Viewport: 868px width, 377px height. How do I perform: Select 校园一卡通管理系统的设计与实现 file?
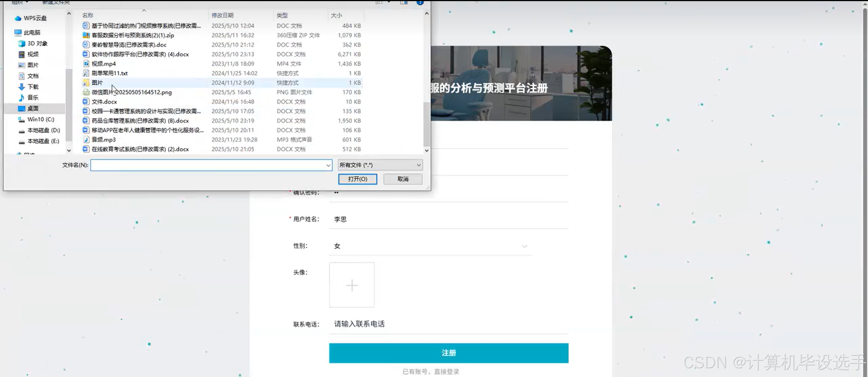tap(146, 111)
